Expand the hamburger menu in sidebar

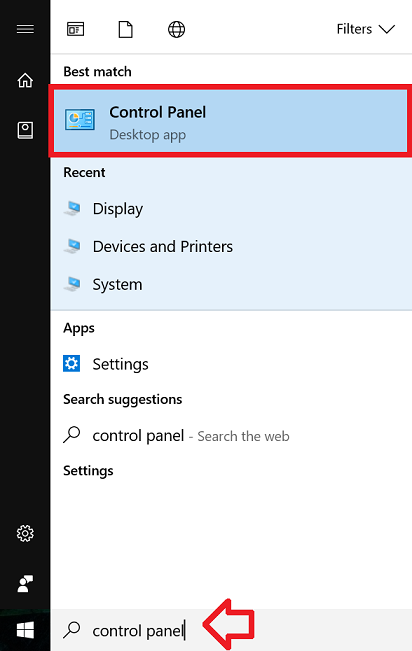(x=25, y=29)
